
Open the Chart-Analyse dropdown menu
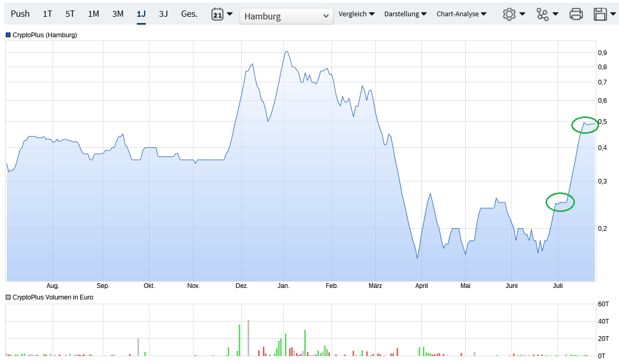point(462,14)
